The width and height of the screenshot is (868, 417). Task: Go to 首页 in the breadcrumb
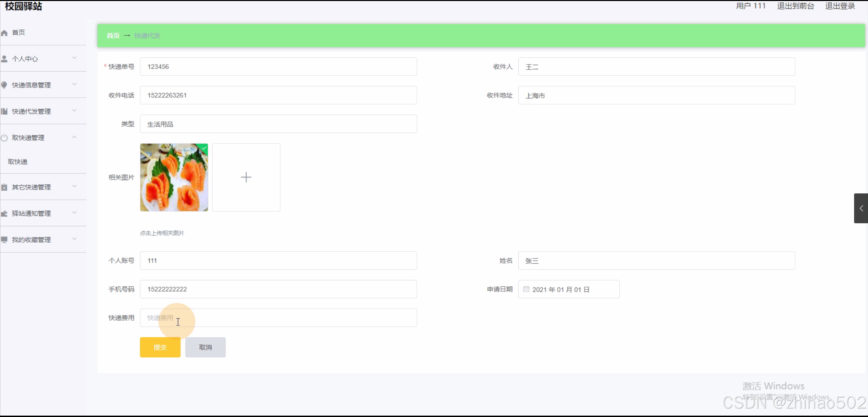tap(113, 36)
